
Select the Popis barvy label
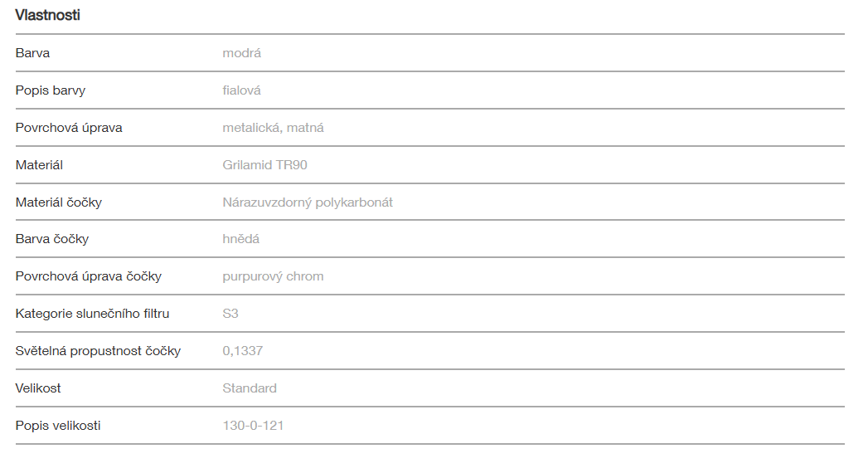click(51, 90)
